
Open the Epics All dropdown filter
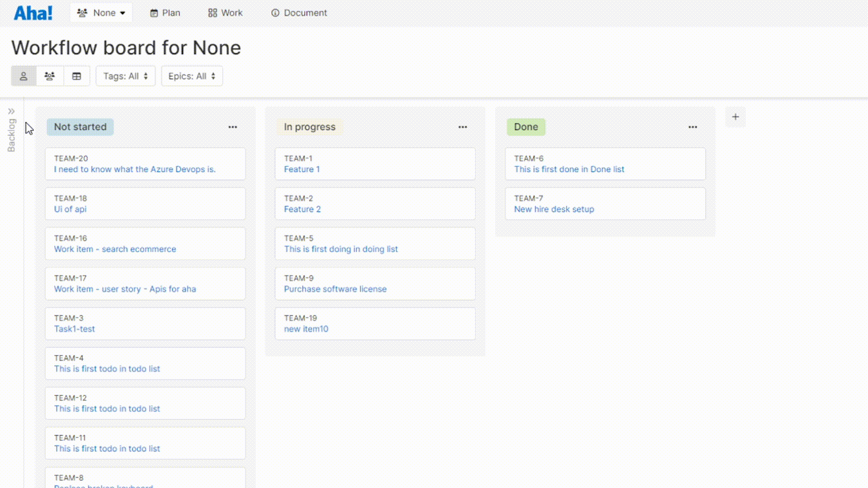pyautogui.click(x=191, y=75)
